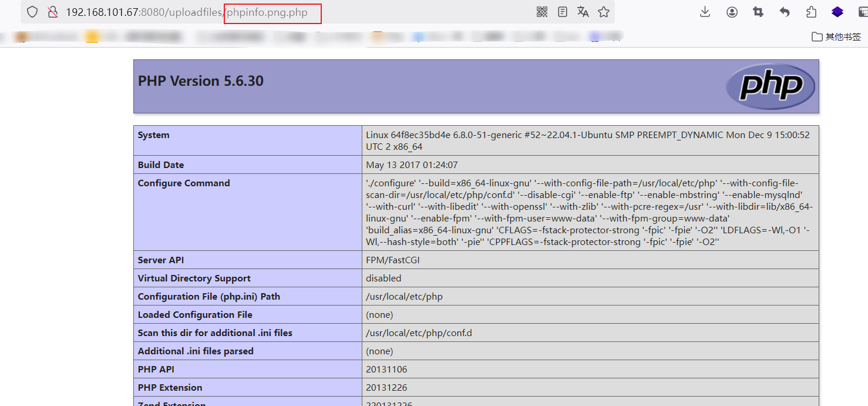868x406 pixels.
Task: Click the System row label
Action: pyautogui.click(x=153, y=135)
